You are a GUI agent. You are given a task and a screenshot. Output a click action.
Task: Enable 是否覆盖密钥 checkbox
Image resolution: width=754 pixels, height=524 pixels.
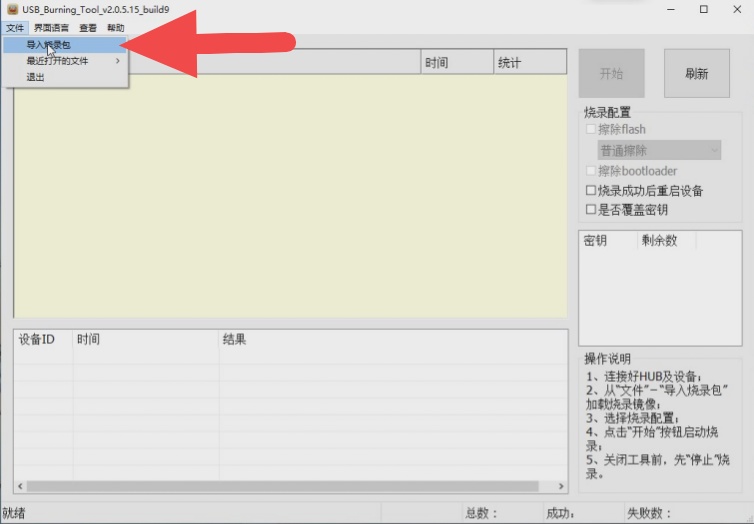point(591,210)
